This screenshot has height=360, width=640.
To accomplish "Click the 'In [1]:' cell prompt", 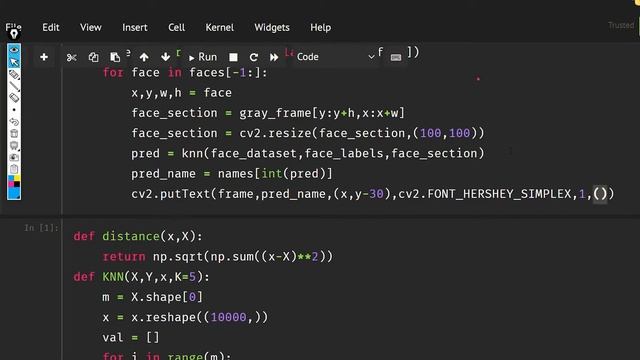I will tap(41, 228).
